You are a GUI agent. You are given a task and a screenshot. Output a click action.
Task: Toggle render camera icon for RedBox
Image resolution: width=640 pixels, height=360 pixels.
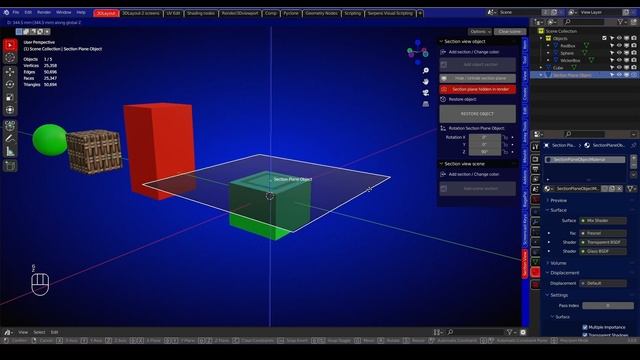[633, 46]
